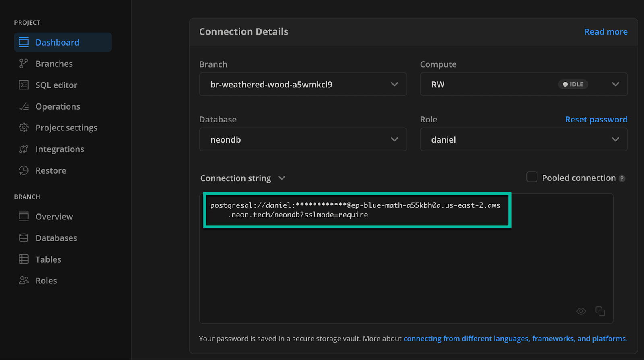Click the Databases cylinder icon
The height and width of the screenshot is (360, 644).
click(x=24, y=238)
